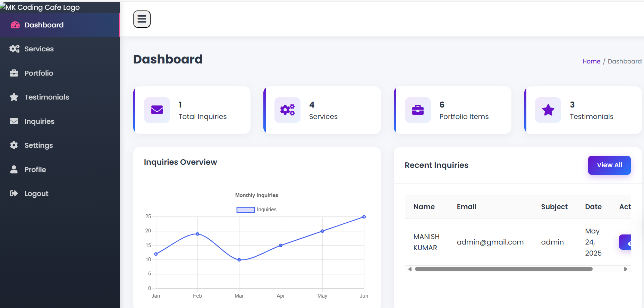644x308 pixels.
Task: Click the admin@gmail.com email cell
Action: [x=490, y=242]
